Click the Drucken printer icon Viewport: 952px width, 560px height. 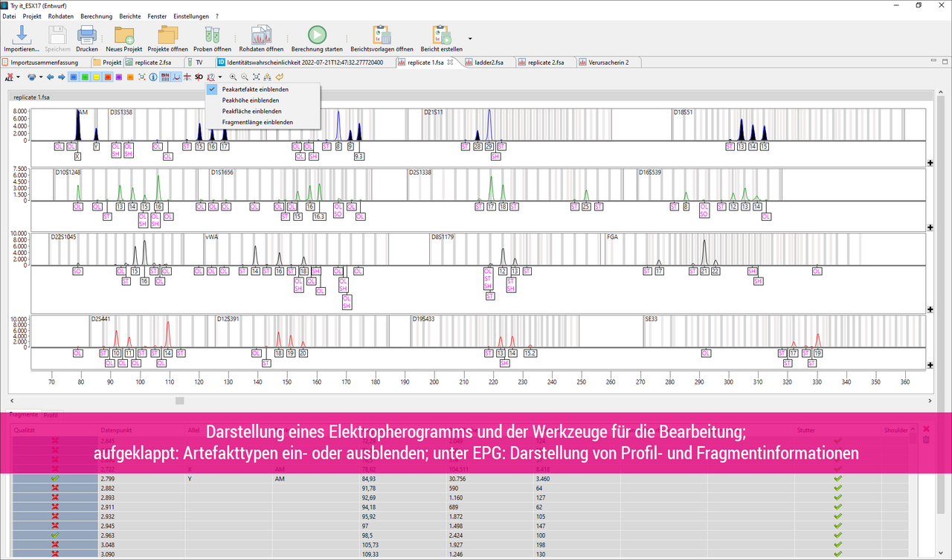pyautogui.click(x=87, y=34)
